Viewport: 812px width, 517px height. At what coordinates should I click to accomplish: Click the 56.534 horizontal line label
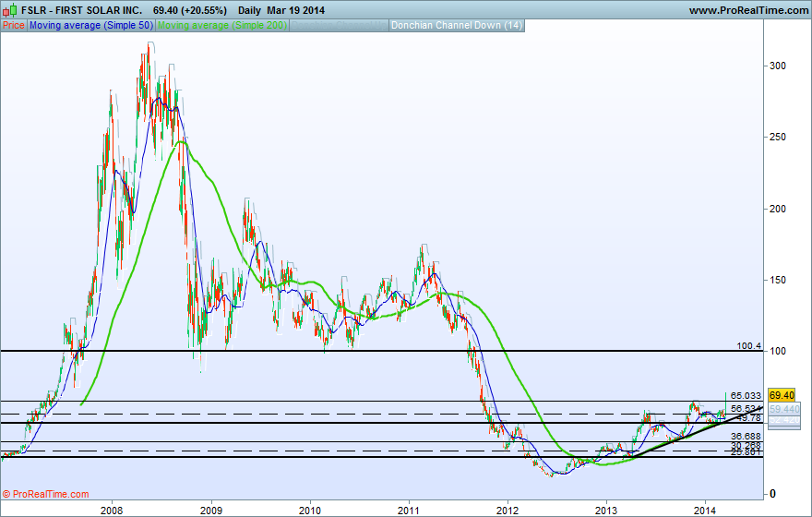click(x=746, y=409)
